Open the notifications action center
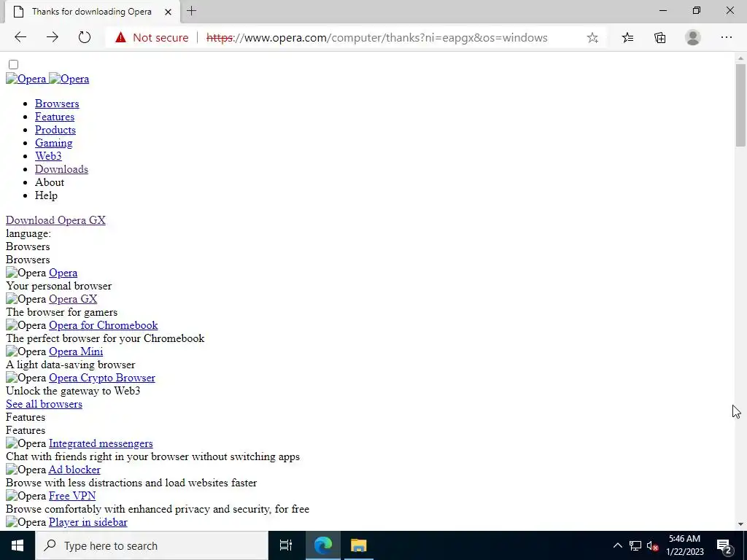This screenshot has height=560, width=747. pyautogui.click(x=724, y=546)
